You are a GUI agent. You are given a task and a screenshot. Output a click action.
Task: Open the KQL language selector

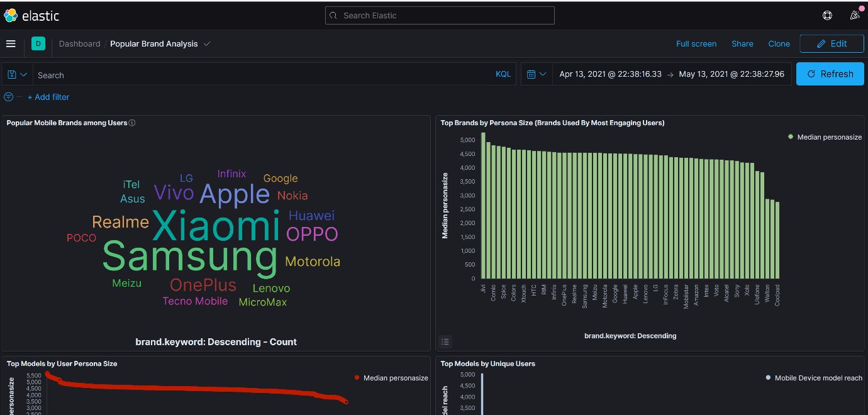[x=503, y=74]
